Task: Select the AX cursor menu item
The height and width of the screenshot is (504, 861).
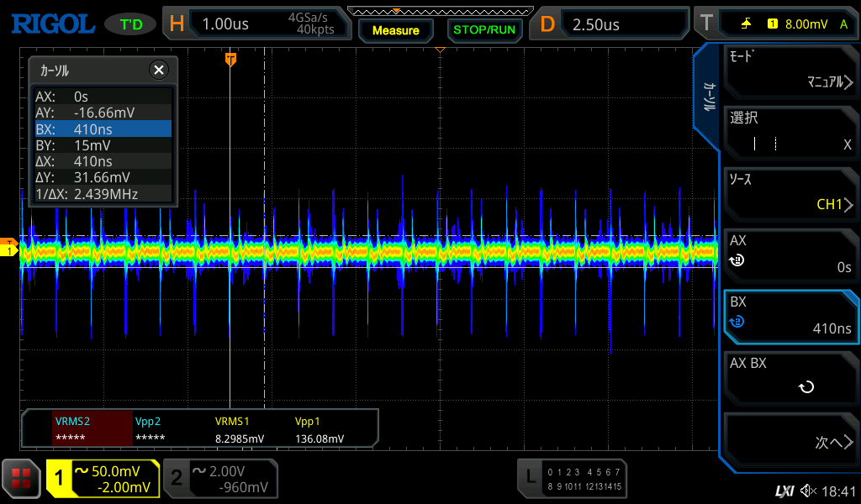Action: (790, 255)
